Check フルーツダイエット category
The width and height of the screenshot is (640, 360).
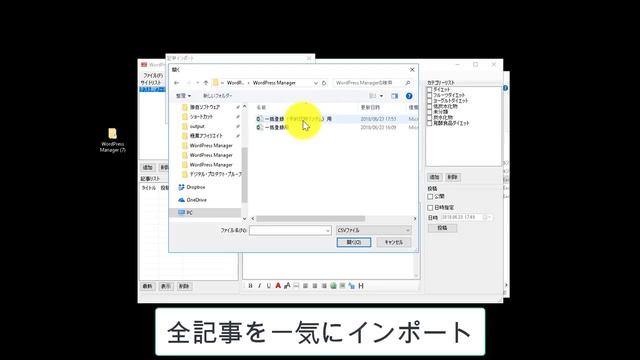pos(429,95)
